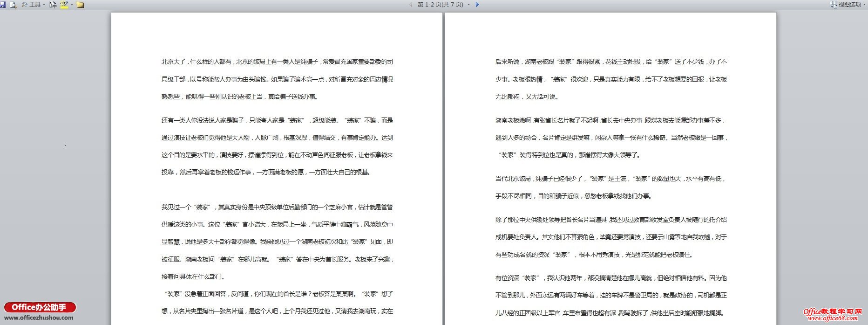Expand the 工具 dropdown arrow

44,5
